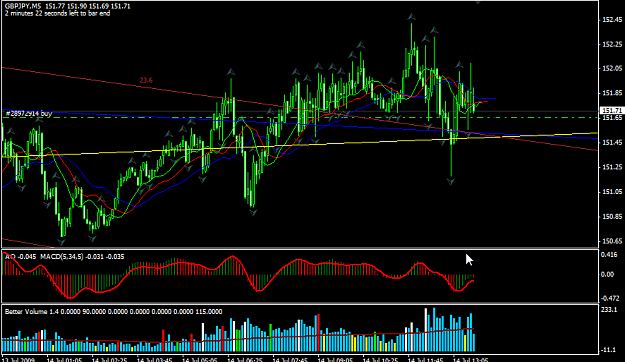The width and height of the screenshot is (625, 362).
Task: Select the 'MACD(5,34,5) -0.031 -0.035' indicator label
Action: tap(82, 257)
